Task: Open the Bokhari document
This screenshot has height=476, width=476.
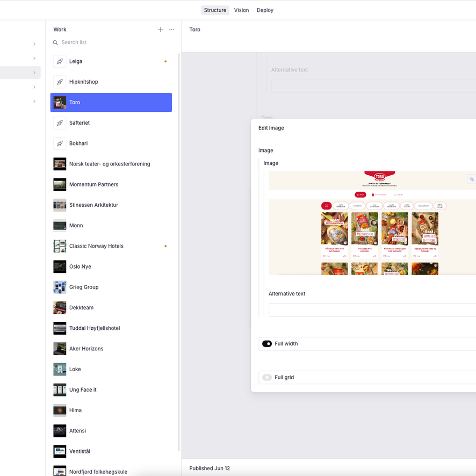Action: [111, 143]
